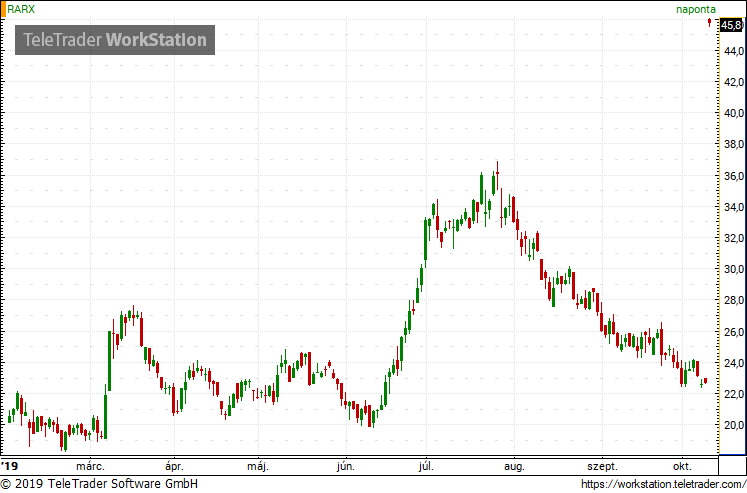
Task: Click the '19 year label on time axis
Action: coord(9,466)
